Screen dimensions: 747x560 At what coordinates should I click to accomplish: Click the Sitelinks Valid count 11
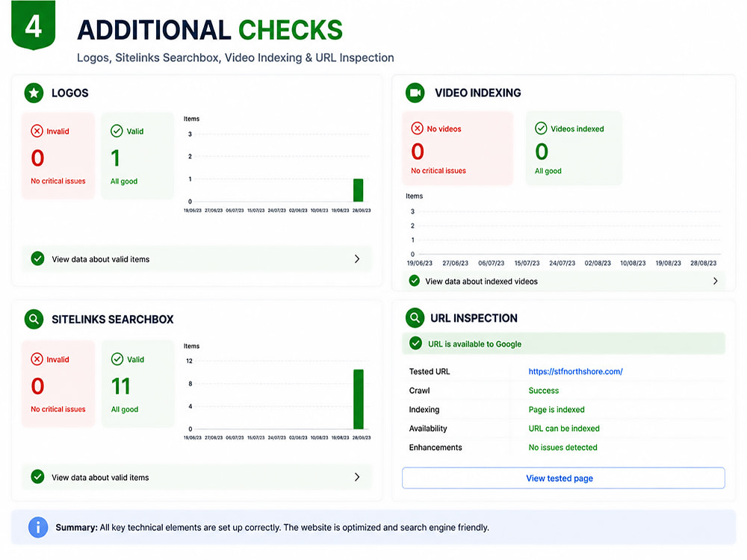(121, 386)
